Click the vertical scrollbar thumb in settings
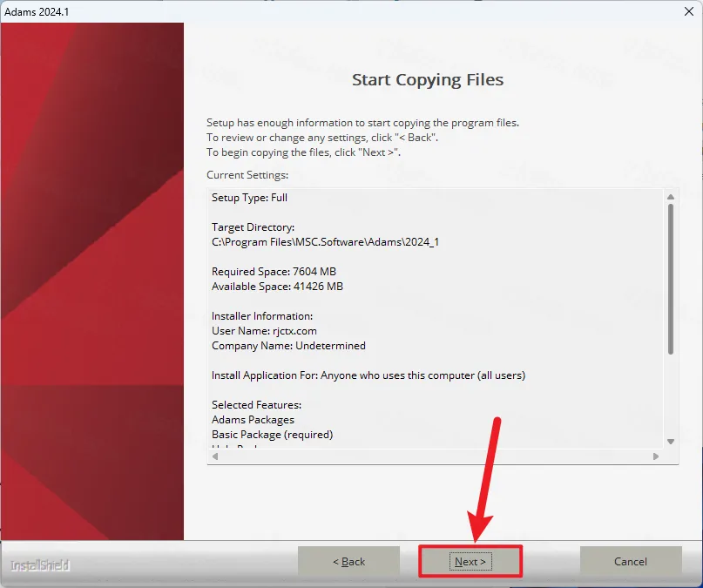 coord(670,279)
